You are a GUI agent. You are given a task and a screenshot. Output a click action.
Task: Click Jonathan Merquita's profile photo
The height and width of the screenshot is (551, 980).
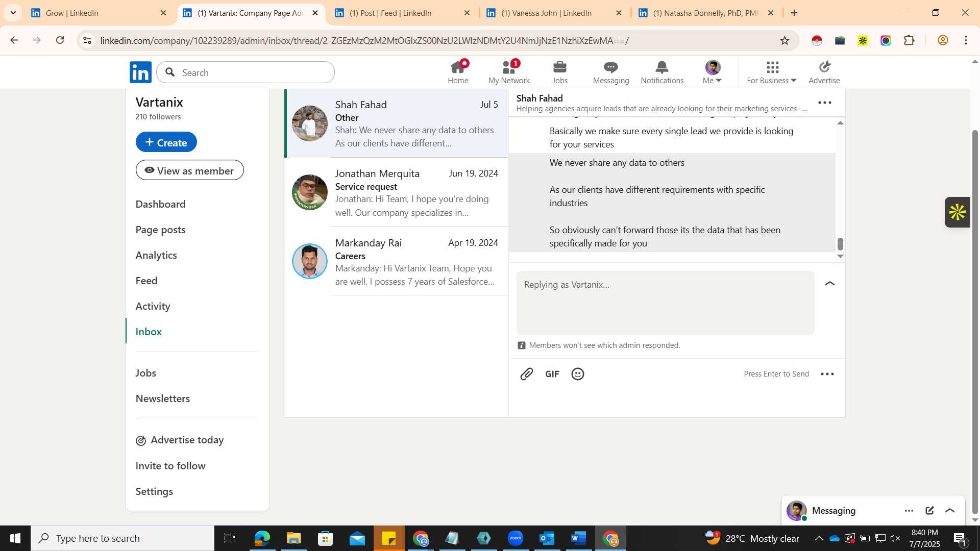(310, 192)
